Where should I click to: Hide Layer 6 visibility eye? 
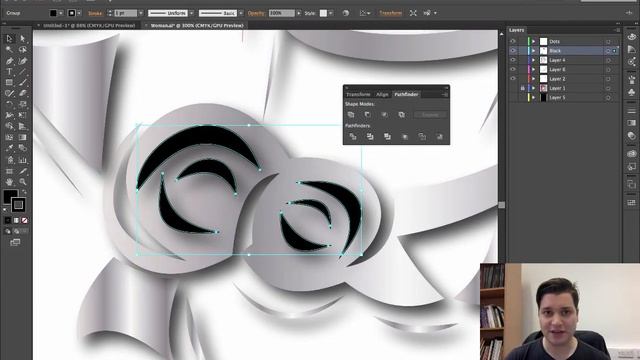(x=513, y=69)
